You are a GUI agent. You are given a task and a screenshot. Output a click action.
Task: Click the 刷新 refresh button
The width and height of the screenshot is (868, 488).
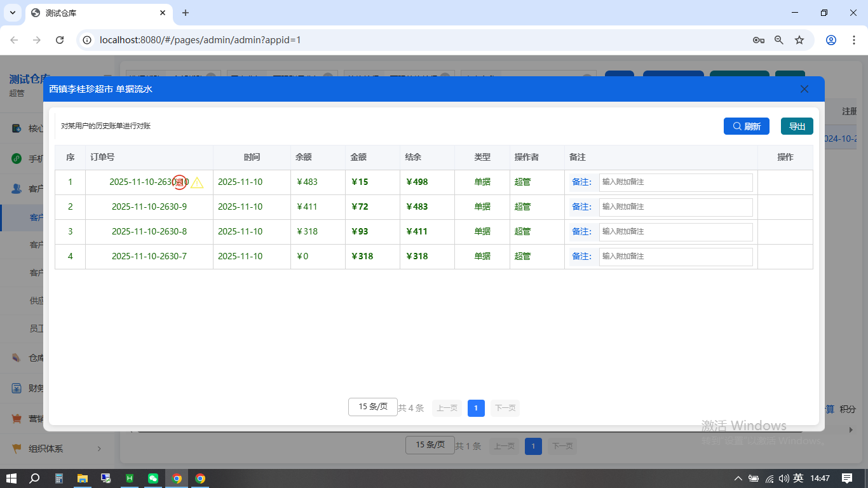tap(746, 126)
